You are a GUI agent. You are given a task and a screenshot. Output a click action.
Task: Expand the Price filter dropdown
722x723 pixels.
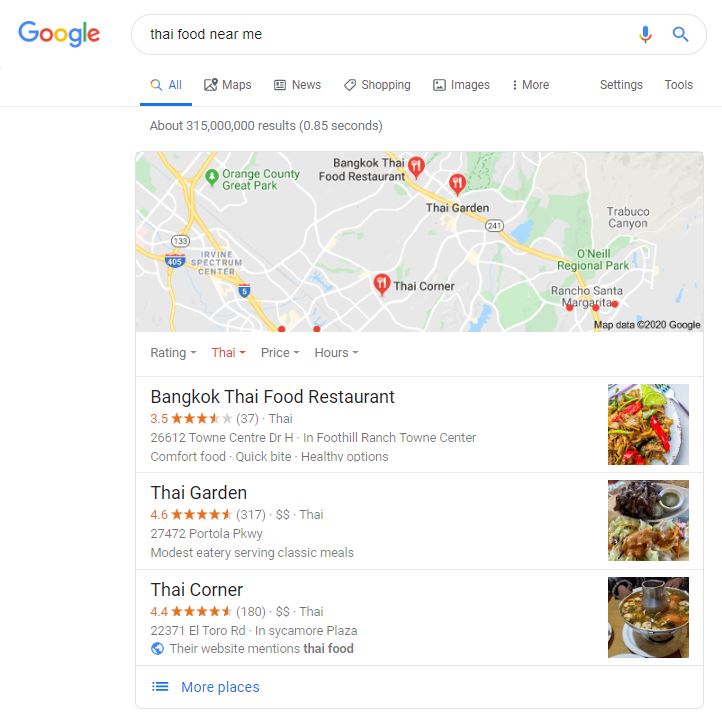pyautogui.click(x=280, y=353)
